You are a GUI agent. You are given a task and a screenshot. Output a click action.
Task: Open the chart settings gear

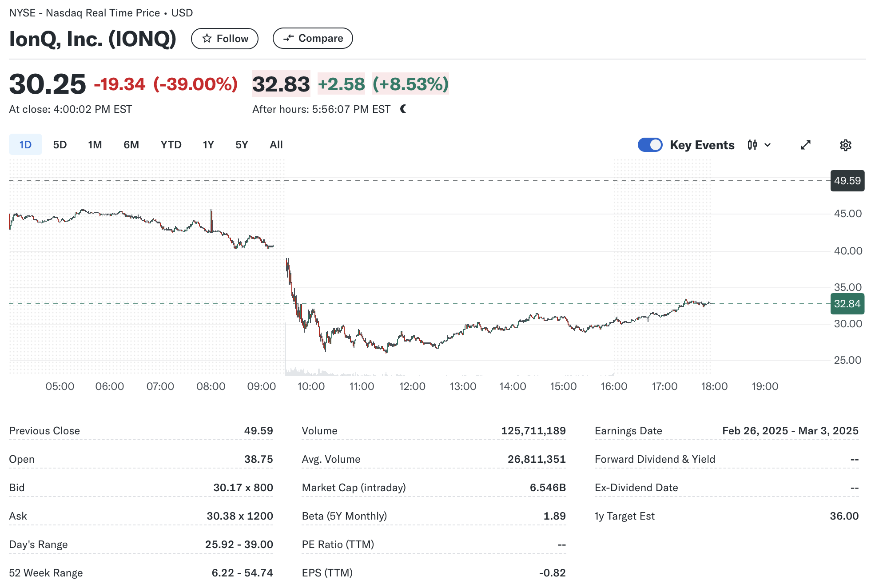(845, 145)
